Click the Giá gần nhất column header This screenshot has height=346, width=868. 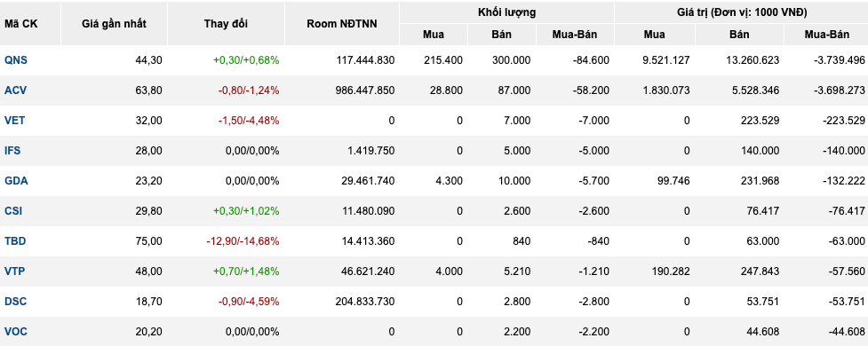[114, 24]
